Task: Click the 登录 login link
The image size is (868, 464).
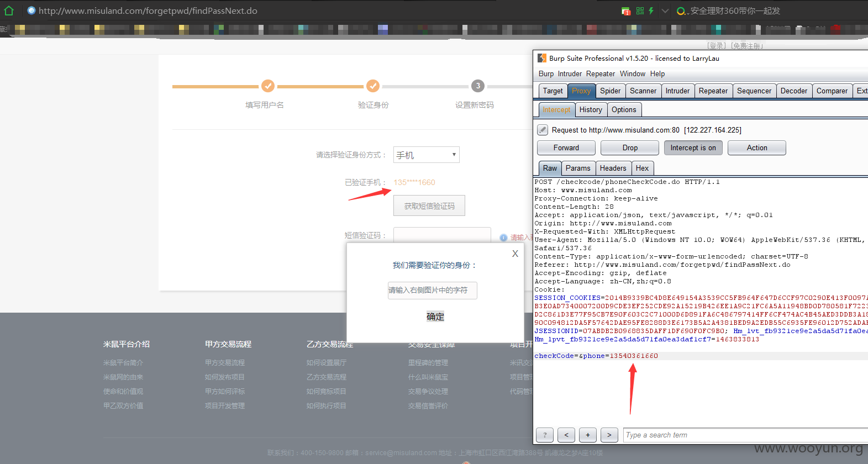Action: click(717, 46)
